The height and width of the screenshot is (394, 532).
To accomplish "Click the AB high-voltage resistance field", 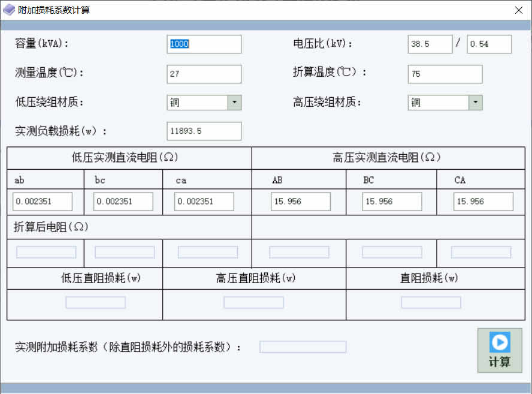I will 301,201.
